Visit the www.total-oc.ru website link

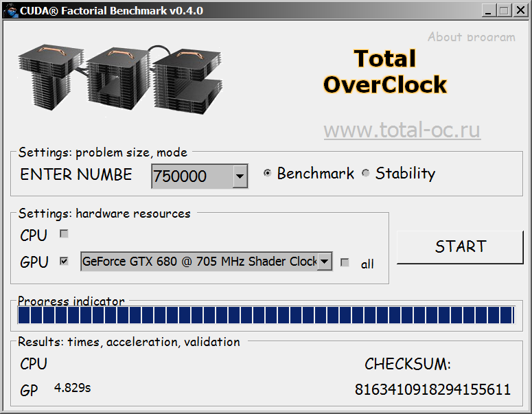[402, 130]
